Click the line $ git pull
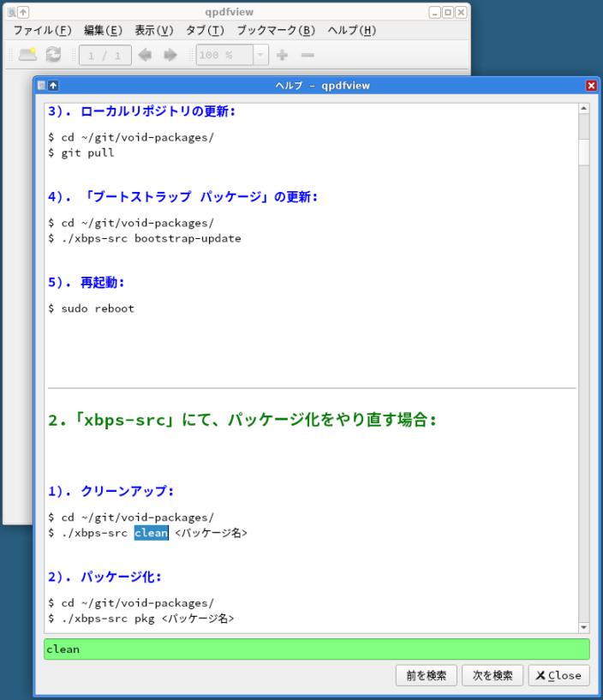Image resolution: width=603 pixels, height=700 pixels. [x=81, y=153]
